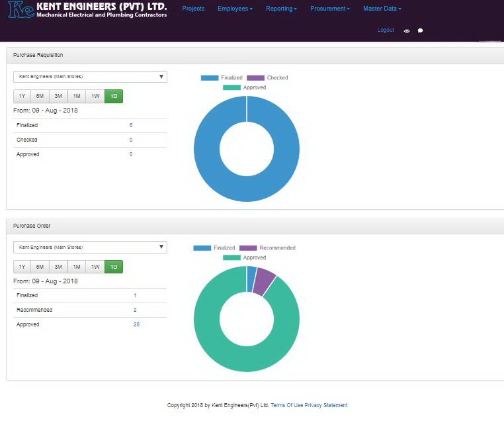This screenshot has width=504, height=421.
Task: Open the Reporting menu
Action: click(x=281, y=9)
